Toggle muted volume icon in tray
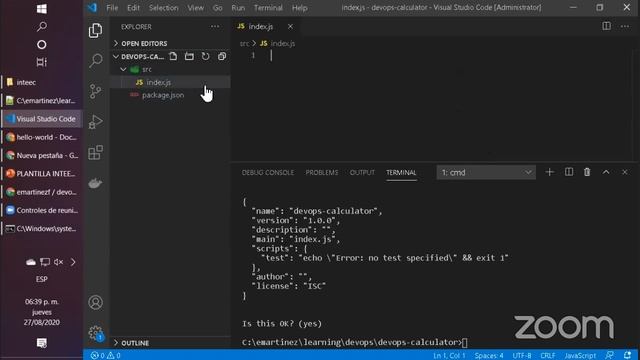The height and width of the screenshot is (360, 640). pos(59,262)
